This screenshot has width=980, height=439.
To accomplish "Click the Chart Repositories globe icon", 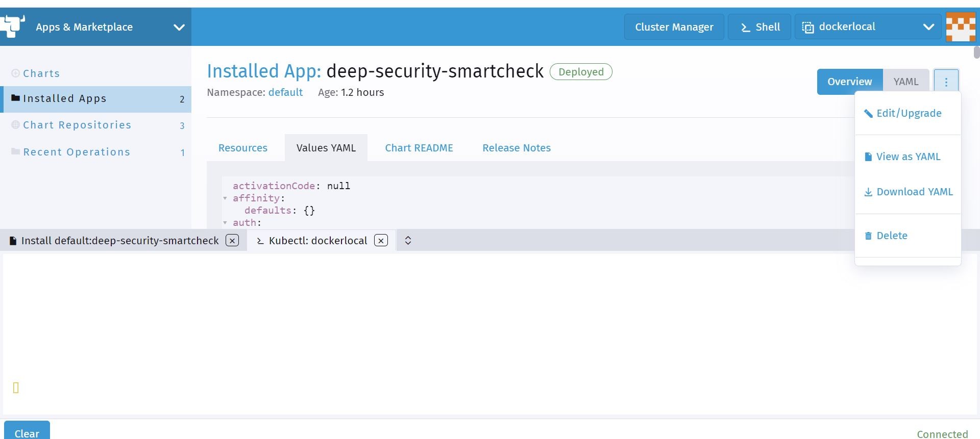I will (15, 124).
